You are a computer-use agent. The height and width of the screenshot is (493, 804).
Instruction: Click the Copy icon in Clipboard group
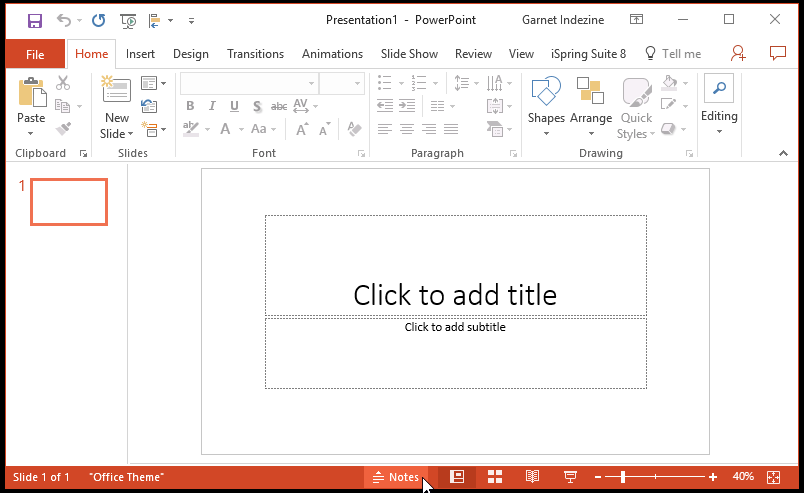63,106
